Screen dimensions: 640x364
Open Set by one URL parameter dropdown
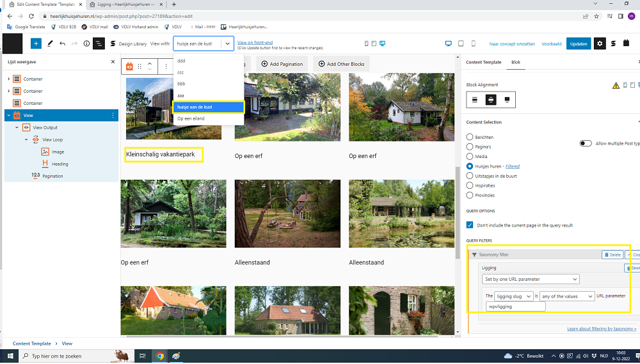[531, 279]
